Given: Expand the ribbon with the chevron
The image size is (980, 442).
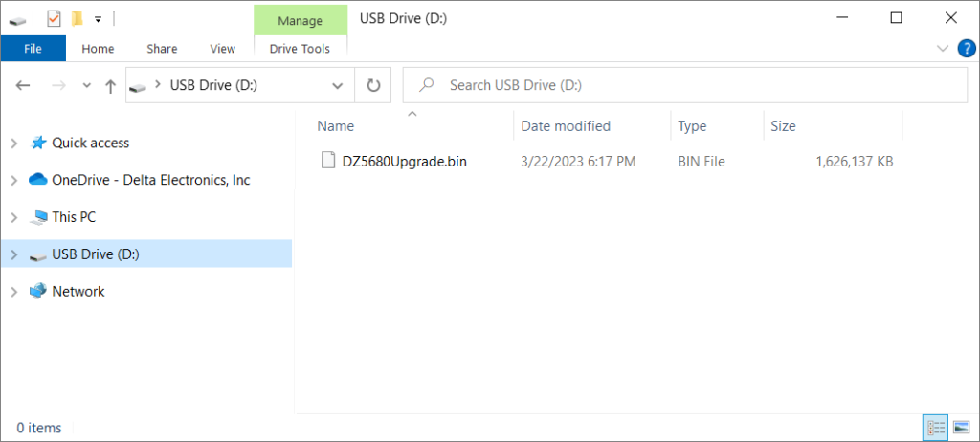Looking at the screenshot, I should (943, 48).
